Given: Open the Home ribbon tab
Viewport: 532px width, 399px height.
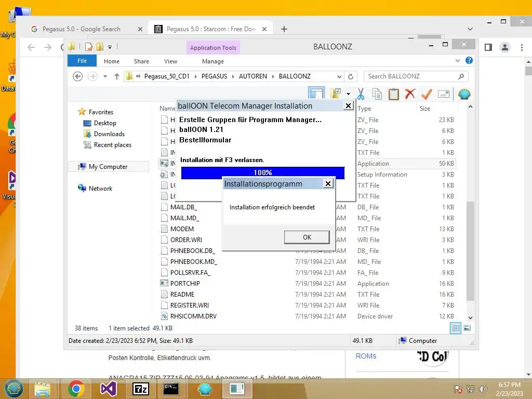Looking at the screenshot, I should click(112, 61).
